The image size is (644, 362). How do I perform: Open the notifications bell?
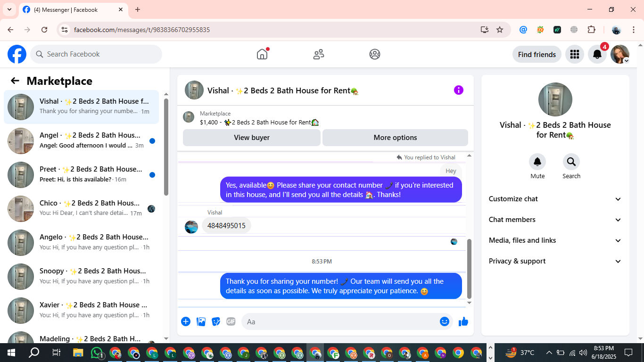click(x=597, y=54)
